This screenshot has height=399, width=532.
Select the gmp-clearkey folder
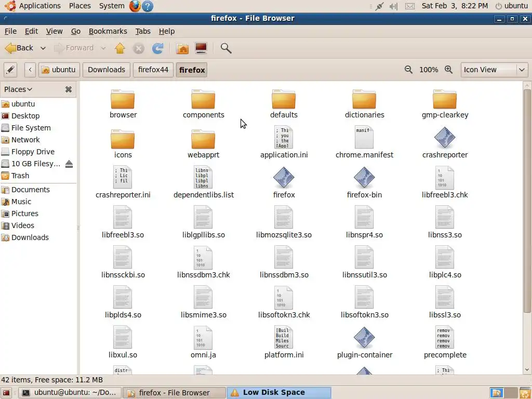(445, 99)
